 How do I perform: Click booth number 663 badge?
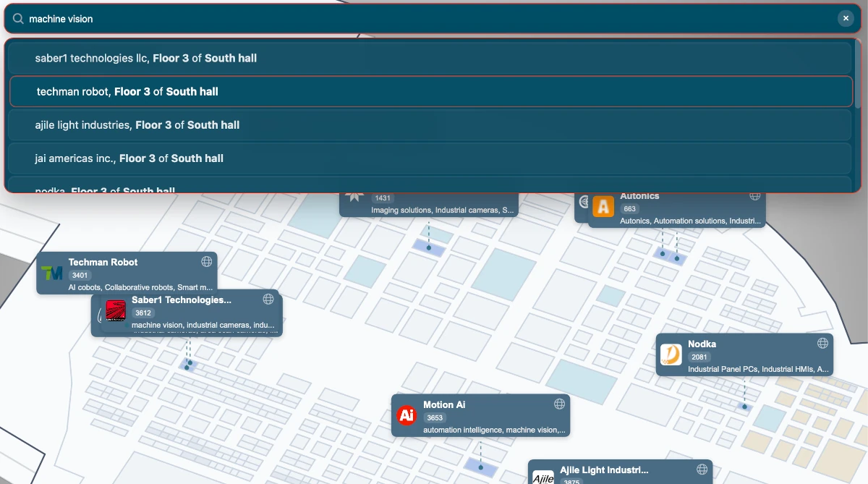(x=629, y=208)
